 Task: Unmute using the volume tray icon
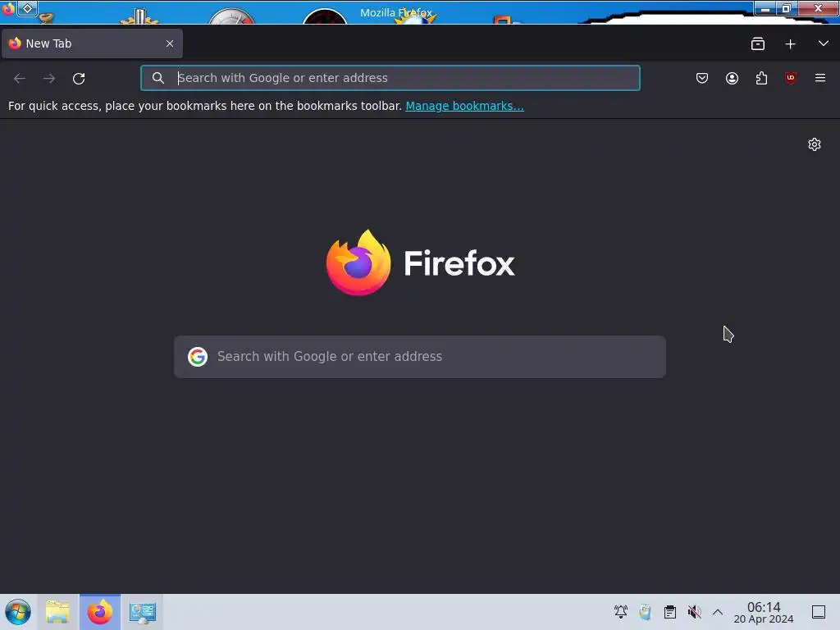click(x=694, y=612)
